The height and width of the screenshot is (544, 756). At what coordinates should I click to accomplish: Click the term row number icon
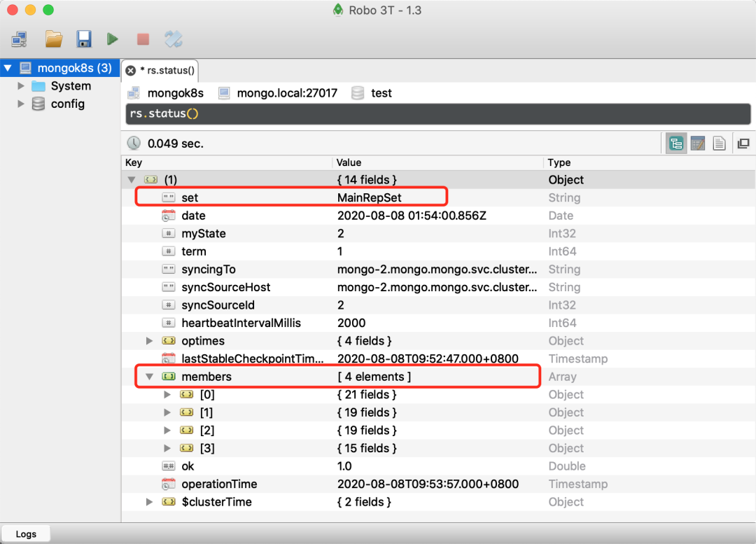point(168,251)
